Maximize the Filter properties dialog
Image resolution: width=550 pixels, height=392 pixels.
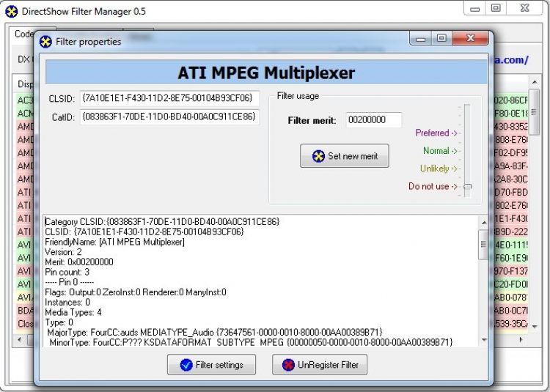pyautogui.click(x=441, y=38)
